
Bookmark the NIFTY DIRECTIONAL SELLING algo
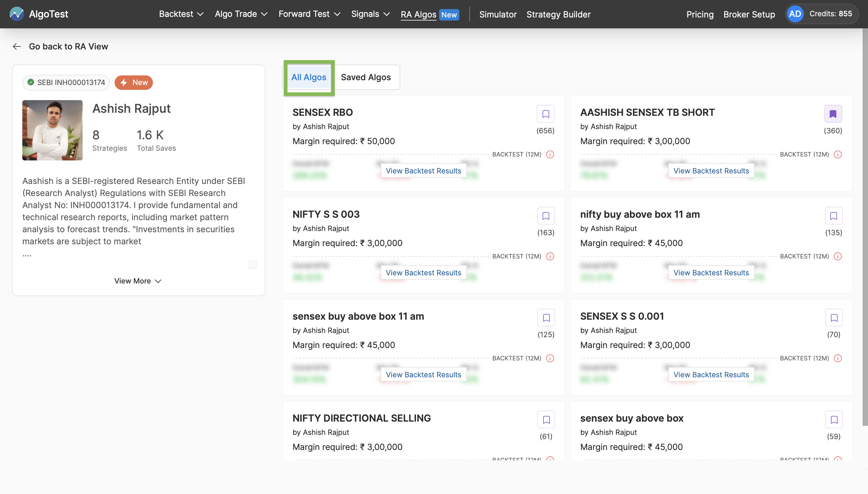pos(546,420)
